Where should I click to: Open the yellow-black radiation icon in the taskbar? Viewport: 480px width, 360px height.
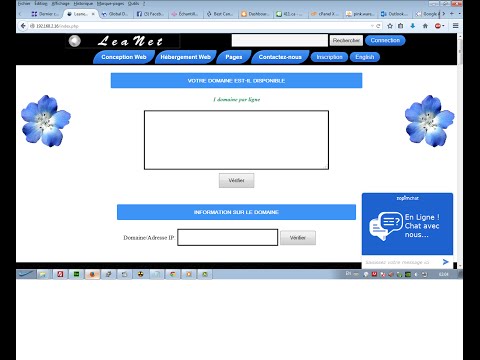point(141,274)
